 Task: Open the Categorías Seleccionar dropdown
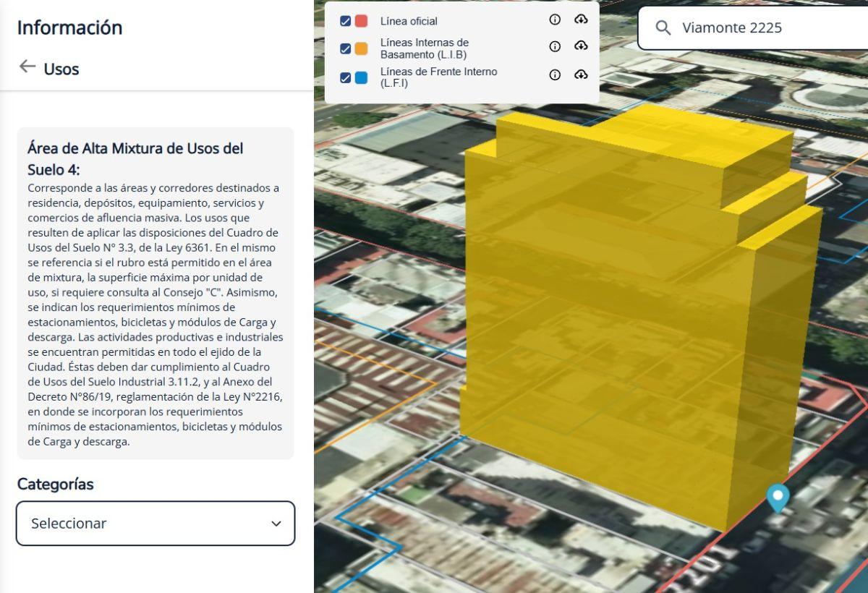click(156, 523)
